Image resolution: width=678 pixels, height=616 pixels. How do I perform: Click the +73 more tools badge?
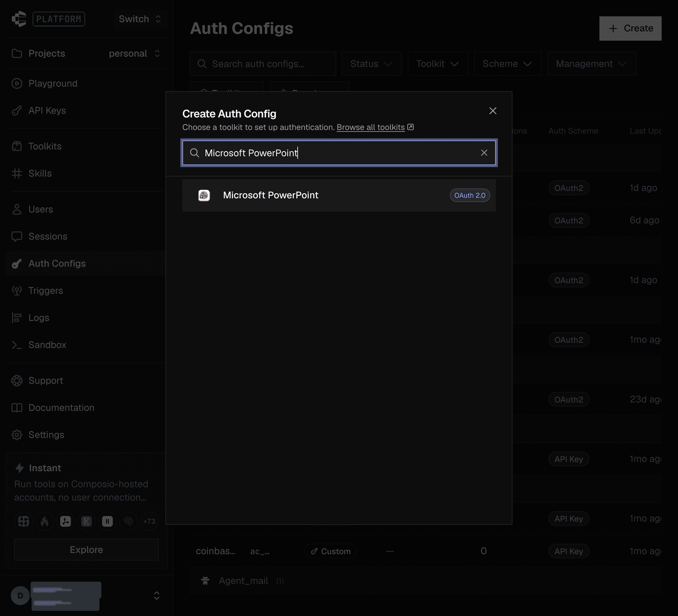pos(149,521)
